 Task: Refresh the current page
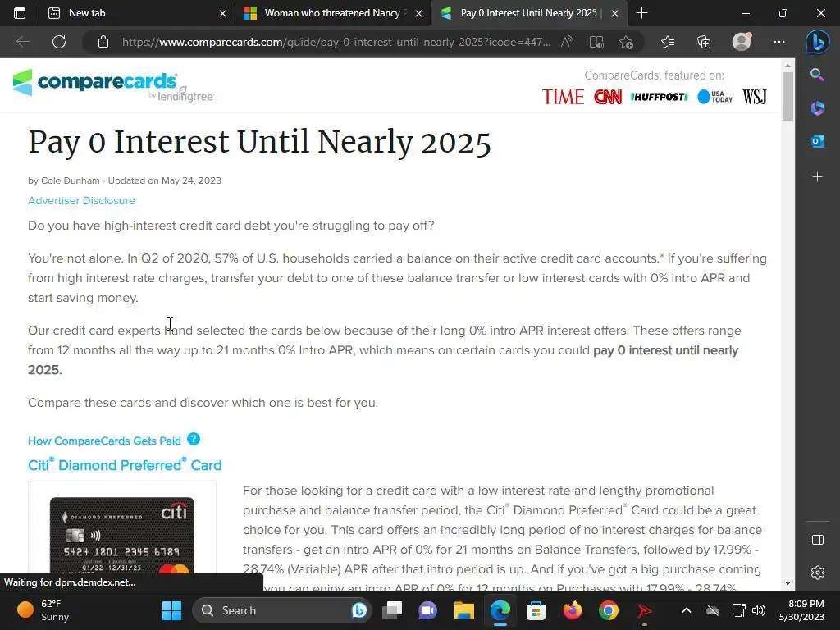(x=59, y=42)
